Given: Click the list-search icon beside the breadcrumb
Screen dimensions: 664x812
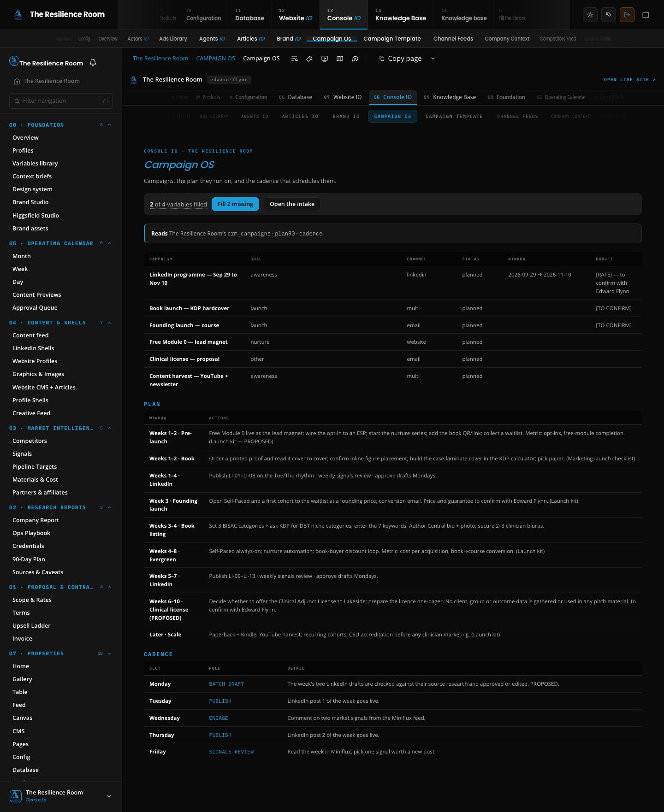Looking at the screenshot, I should (294, 59).
